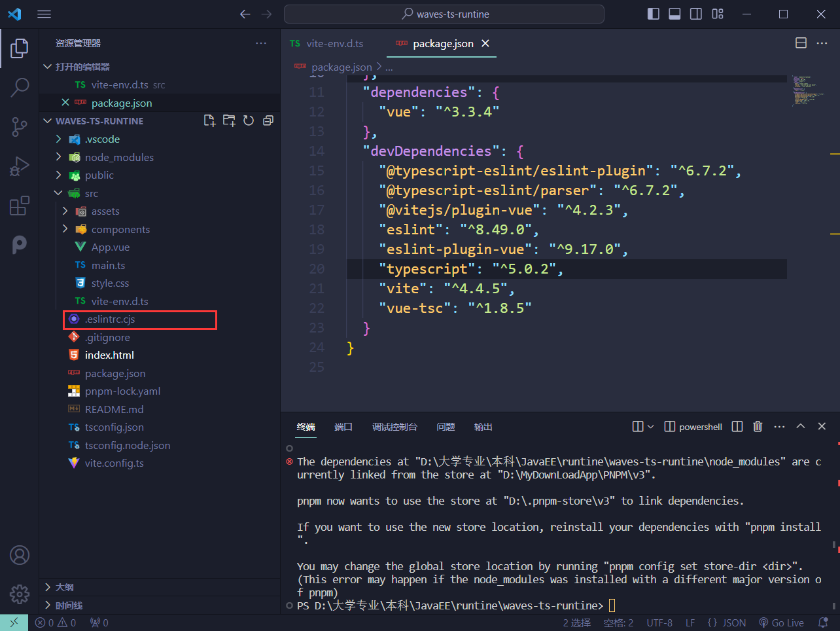Close package.json in open editors list
This screenshot has width=840, height=631.
65,103
